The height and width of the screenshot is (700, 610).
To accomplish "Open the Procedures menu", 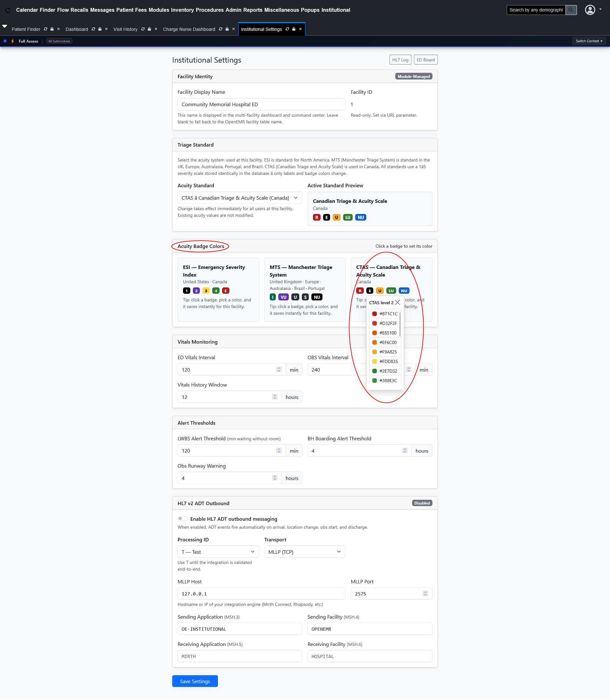I will click(x=209, y=10).
